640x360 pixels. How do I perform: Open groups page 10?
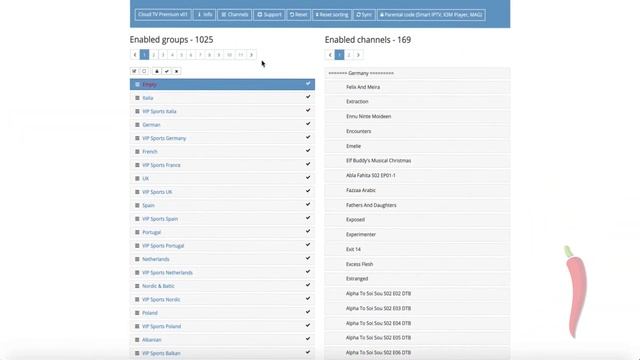229,55
